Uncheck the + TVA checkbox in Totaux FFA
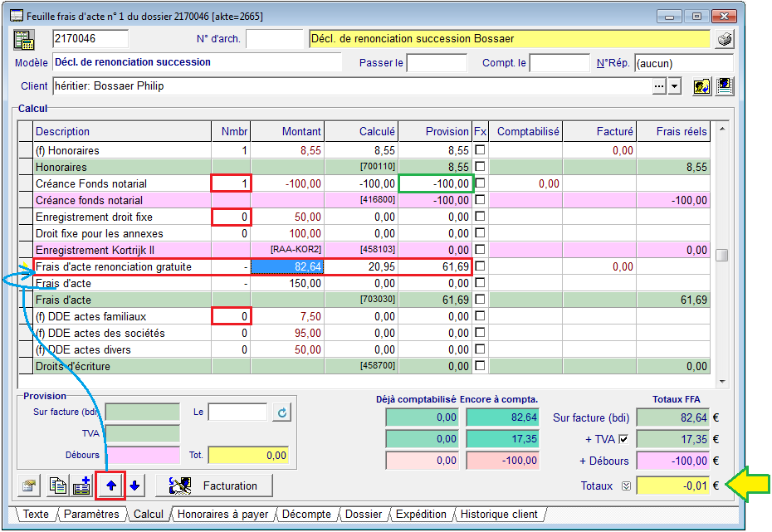The height and width of the screenshot is (532, 772). (623, 439)
